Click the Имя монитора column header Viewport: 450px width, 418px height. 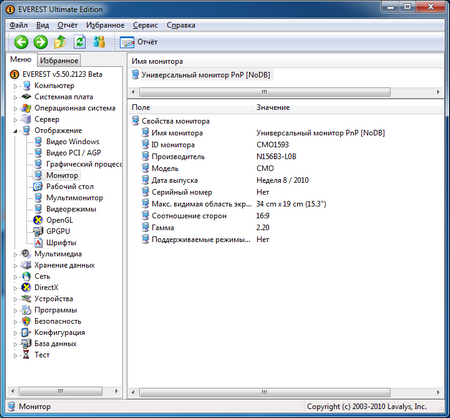286,61
